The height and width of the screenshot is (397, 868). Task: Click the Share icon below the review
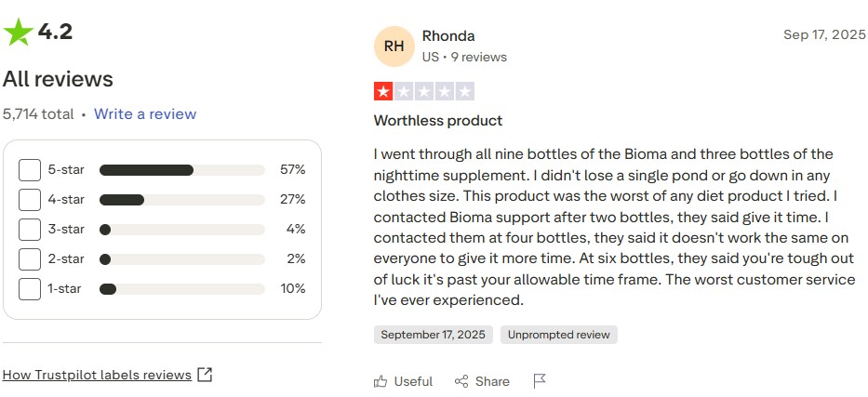click(x=461, y=381)
